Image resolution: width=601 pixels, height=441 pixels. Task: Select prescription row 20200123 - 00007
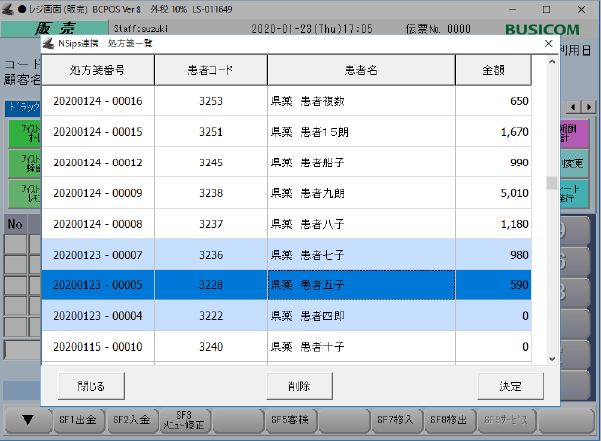[97, 255]
